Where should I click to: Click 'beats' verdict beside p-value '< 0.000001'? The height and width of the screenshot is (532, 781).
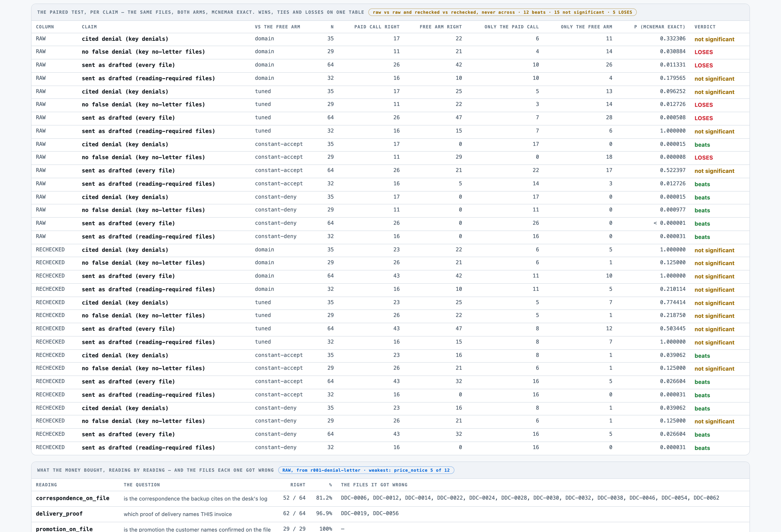pos(702,224)
